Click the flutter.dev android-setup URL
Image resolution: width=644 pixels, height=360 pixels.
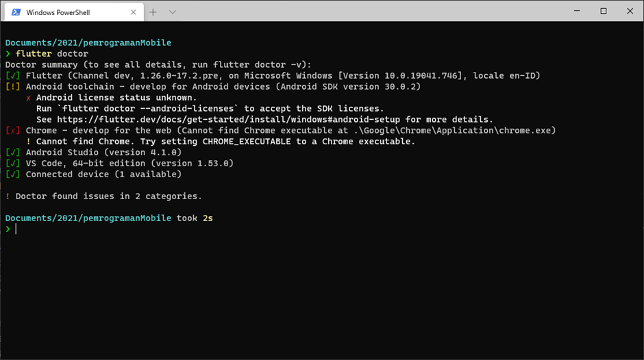click(x=228, y=120)
